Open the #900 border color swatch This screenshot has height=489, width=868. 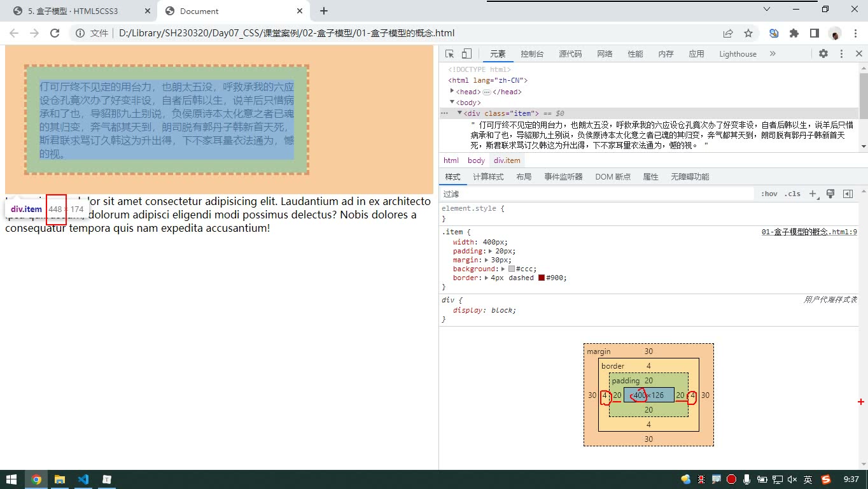[x=542, y=278]
